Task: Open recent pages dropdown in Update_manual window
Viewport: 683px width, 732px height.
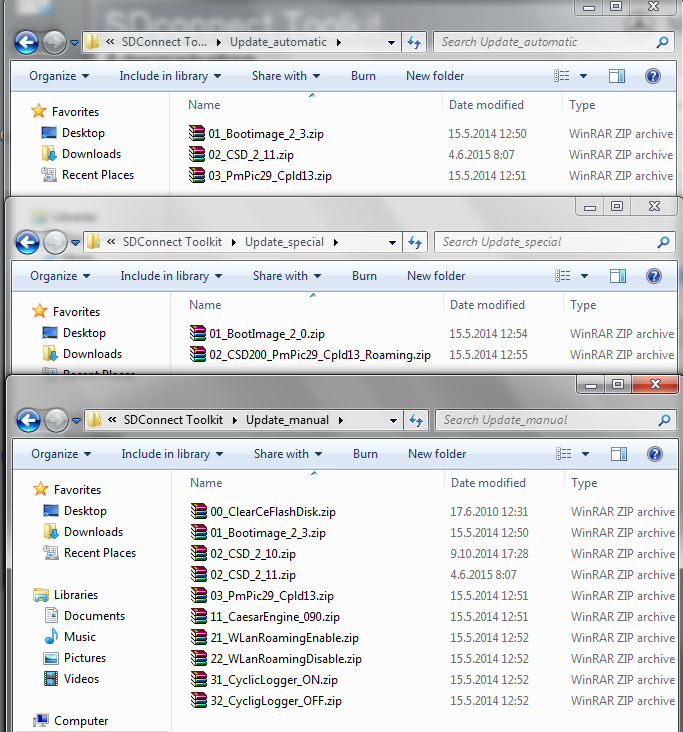Action: click(x=76, y=421)
